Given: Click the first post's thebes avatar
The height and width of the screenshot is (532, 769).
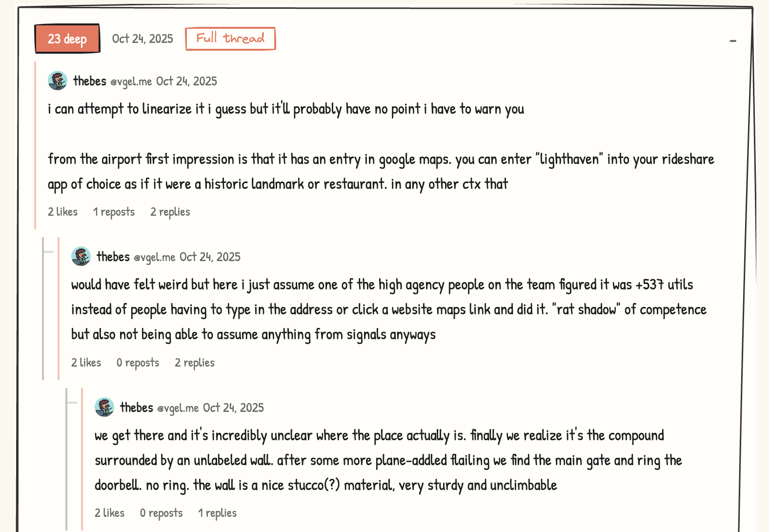Looking at the screenshot, I should coord(58,81).
